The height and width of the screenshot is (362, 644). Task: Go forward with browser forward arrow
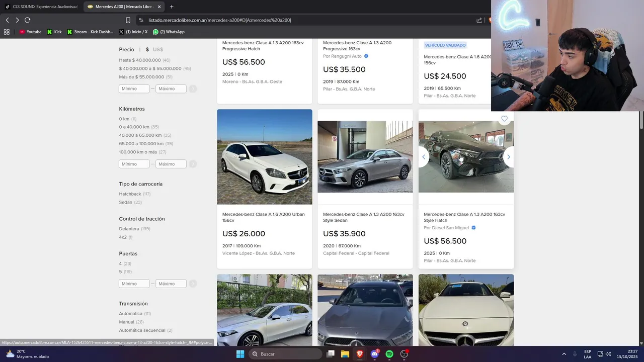click(x=17, y=20)
